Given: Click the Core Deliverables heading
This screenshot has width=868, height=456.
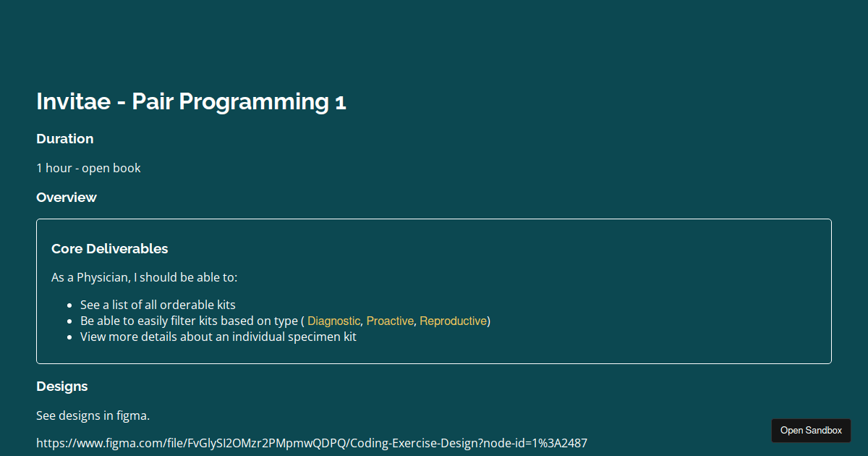Looking at the screenshot, I should [x=110, y=249].
